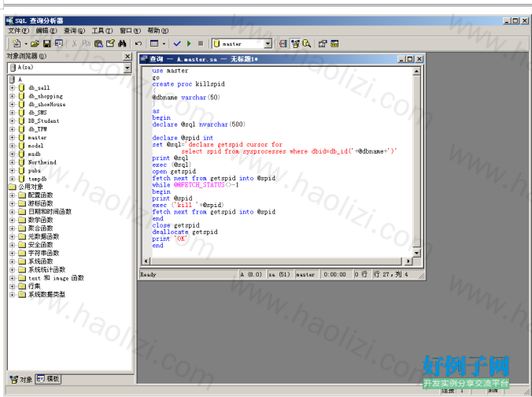Click the Execute Query green play icon
Viewport: 532px width, 397px height.
189,43
